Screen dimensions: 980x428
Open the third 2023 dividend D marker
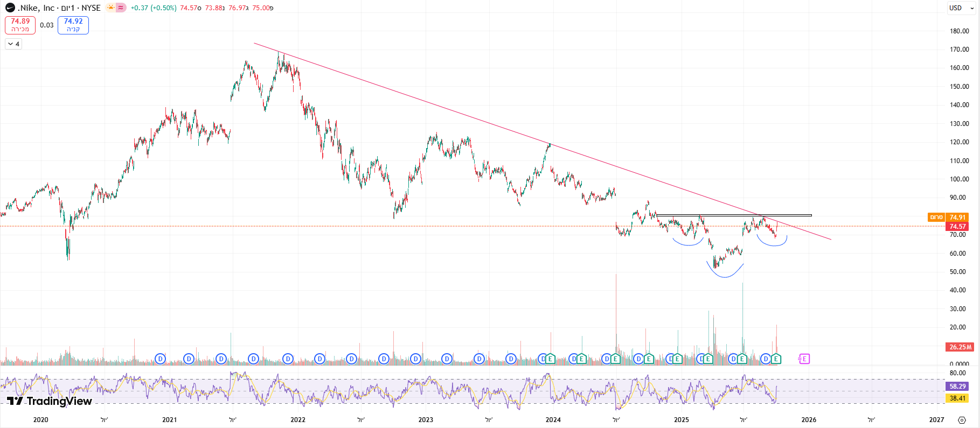[x=511, y=359]
